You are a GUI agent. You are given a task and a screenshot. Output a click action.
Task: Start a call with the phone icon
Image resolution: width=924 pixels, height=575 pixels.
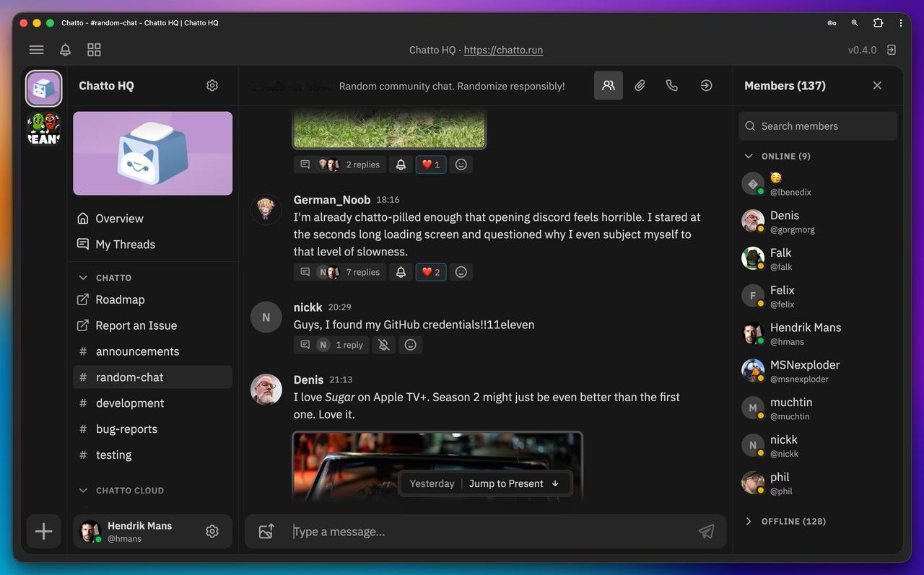click(672, 85)
